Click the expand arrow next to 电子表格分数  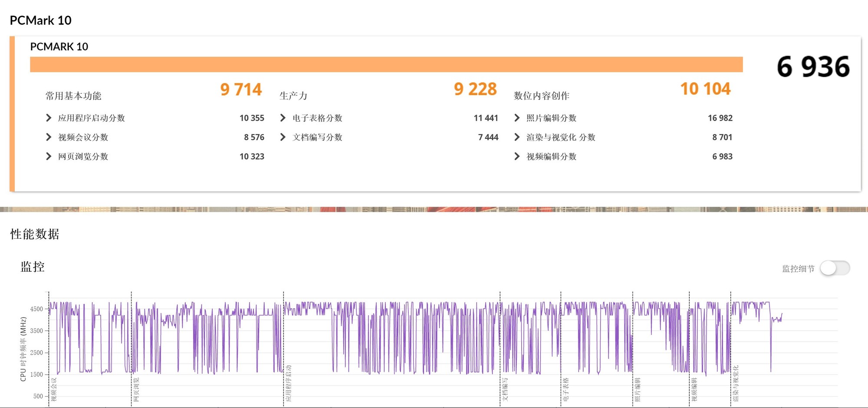pyautogui.click(x=283, y=118)
